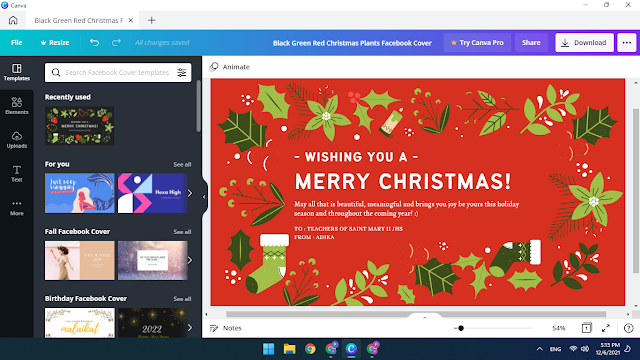Choose the Hexa High geometric template
This screenshot has width=640, height=360.
coord(152,193)
